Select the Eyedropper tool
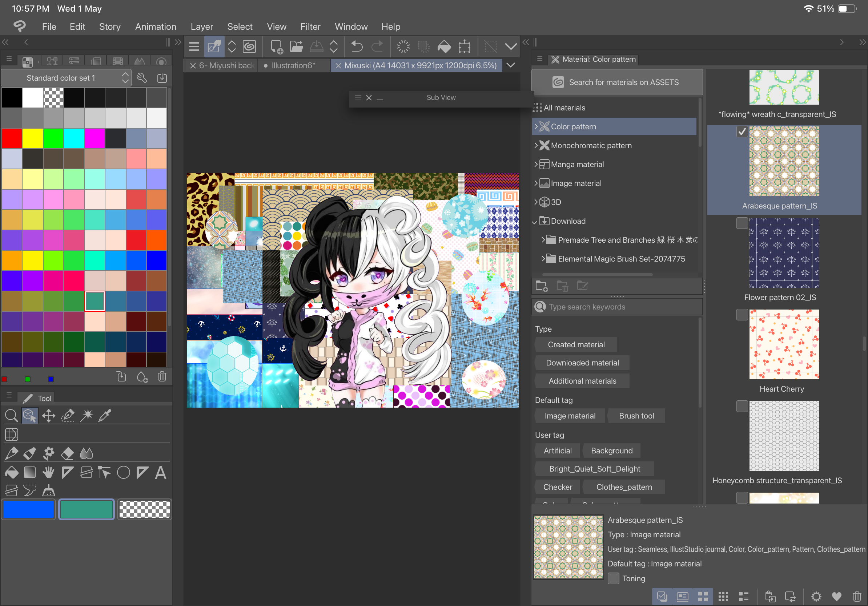868x606 pixels. coord(105,416)
